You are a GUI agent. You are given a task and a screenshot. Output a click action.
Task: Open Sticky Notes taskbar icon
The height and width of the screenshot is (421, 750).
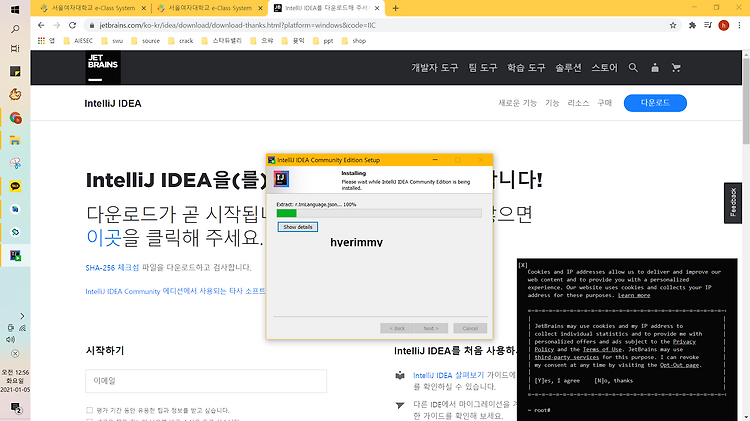(x=15, y=72)
